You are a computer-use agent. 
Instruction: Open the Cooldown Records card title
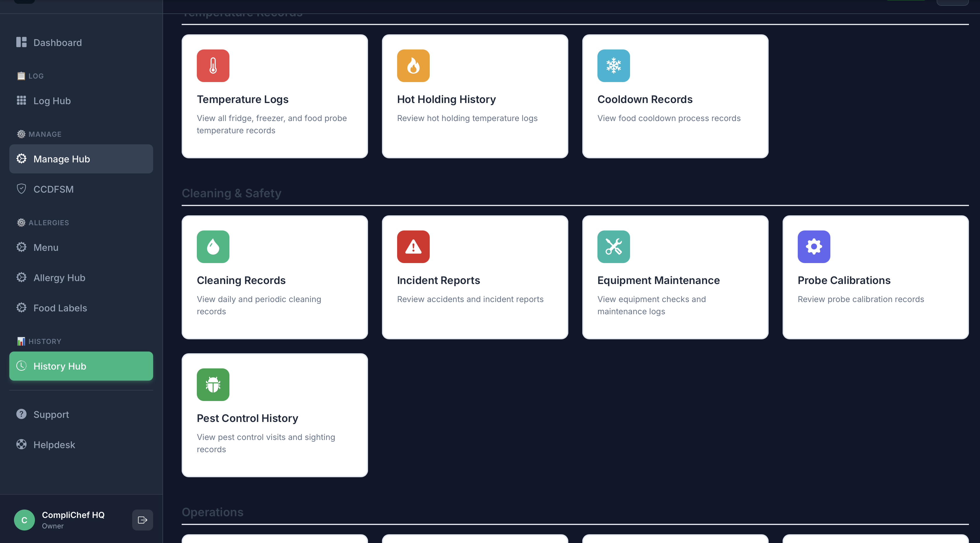pyautogui.click(x=645, y=99)
